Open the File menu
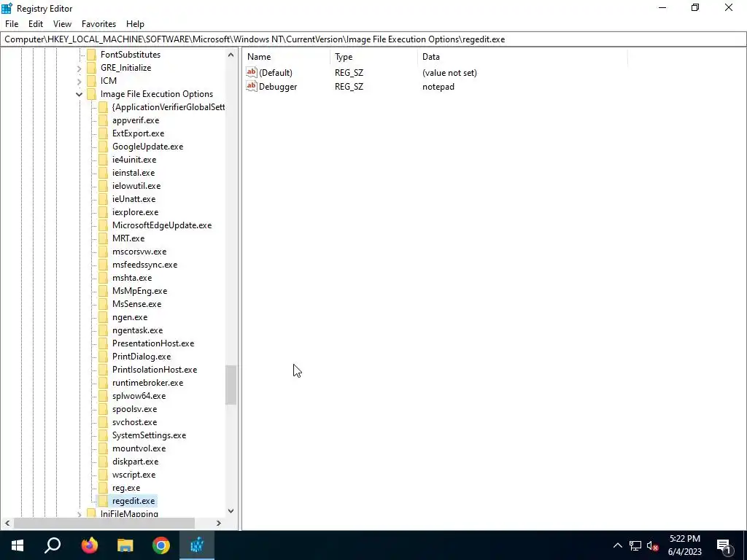 point(12,24)
